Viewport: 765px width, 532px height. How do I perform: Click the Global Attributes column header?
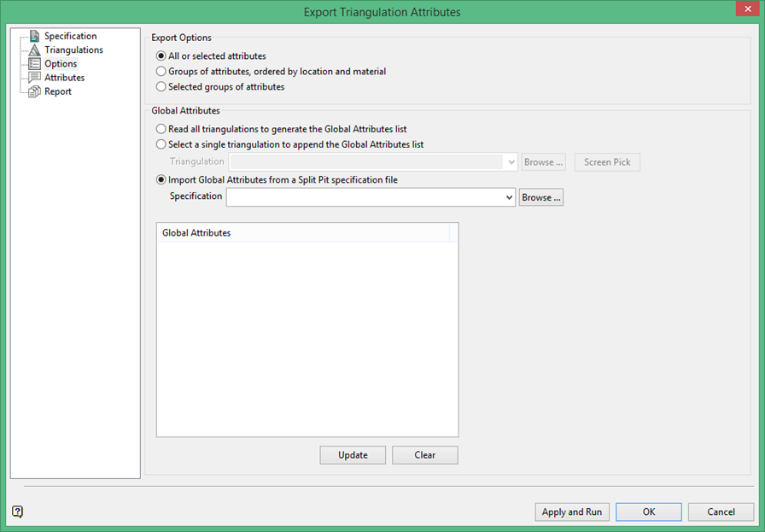(x=303, y=233)
